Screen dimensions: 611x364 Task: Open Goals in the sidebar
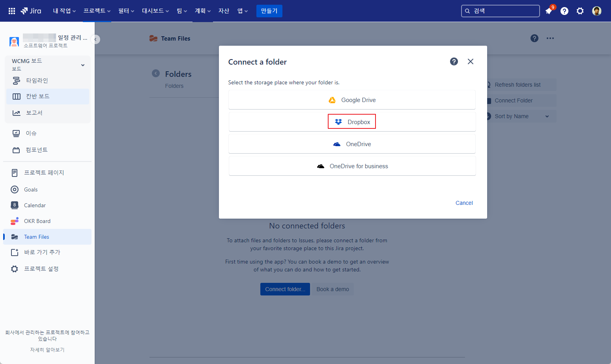click(x=47, y=189)
